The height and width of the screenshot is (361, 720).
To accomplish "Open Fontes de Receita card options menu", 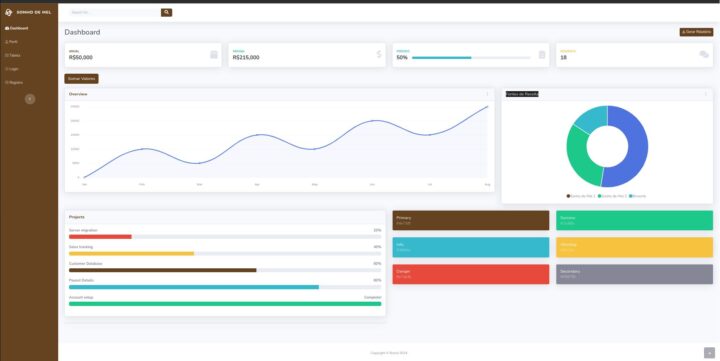I will pos(706,94).
